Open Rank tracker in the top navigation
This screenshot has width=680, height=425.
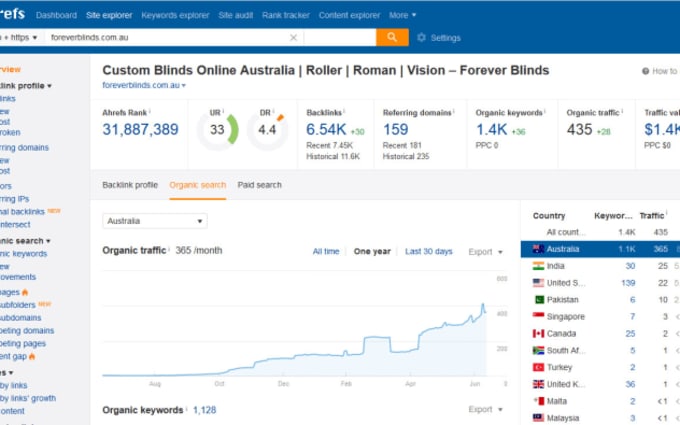pos(286,15)
